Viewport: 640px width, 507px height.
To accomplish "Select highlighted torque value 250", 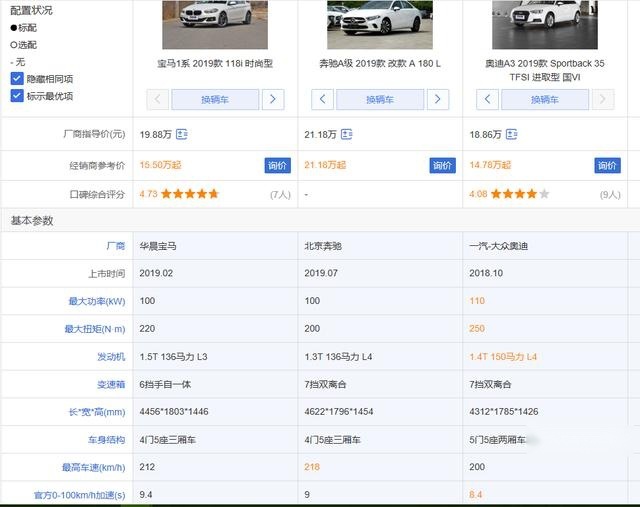I will pyautogui.click(x=477, y=329).
